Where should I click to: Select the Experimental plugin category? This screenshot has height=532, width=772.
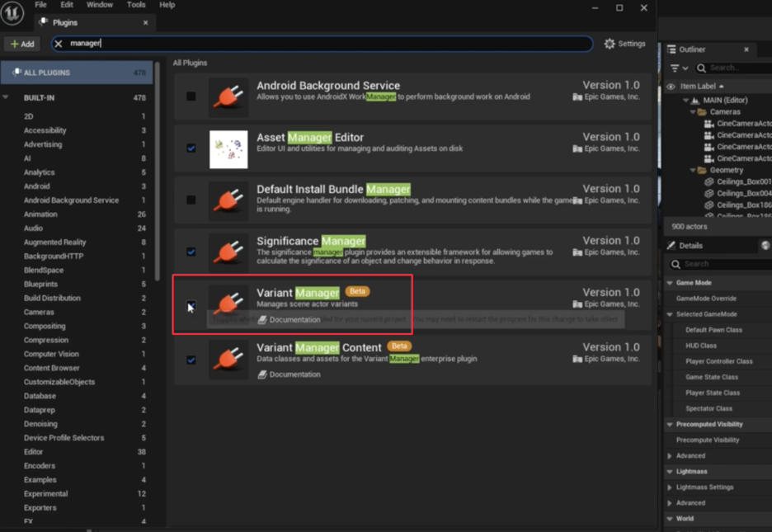tap(46, 493)
